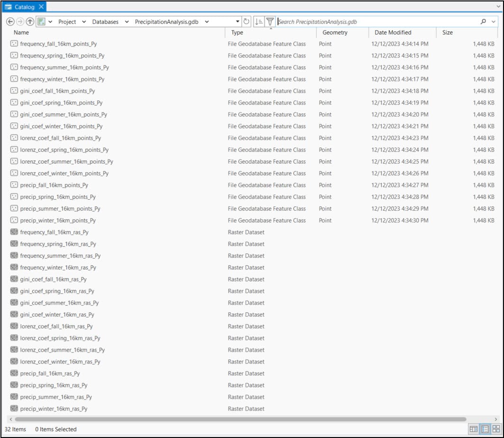Screen dimensions: 504x438
Task: Open the Filter funnel icon
Action: click(270, 21)
